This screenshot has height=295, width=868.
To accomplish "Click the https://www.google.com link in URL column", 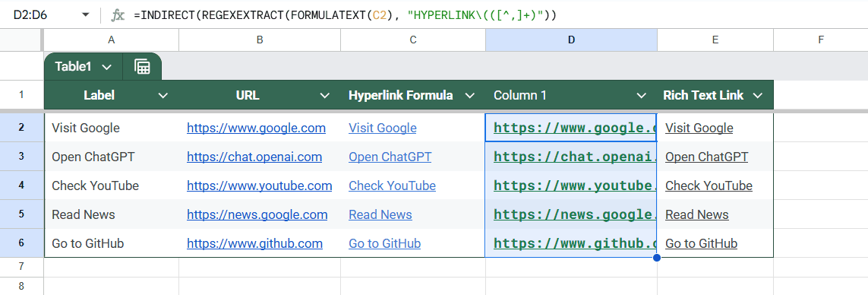I will pyautogui.click(x=257, y=128).
